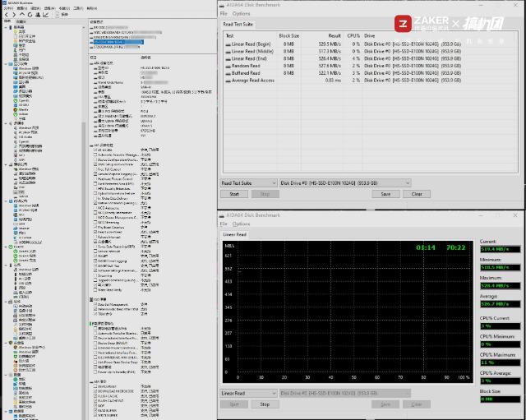
Task: Click the World Wide Name property row
Action: [131, 82]
